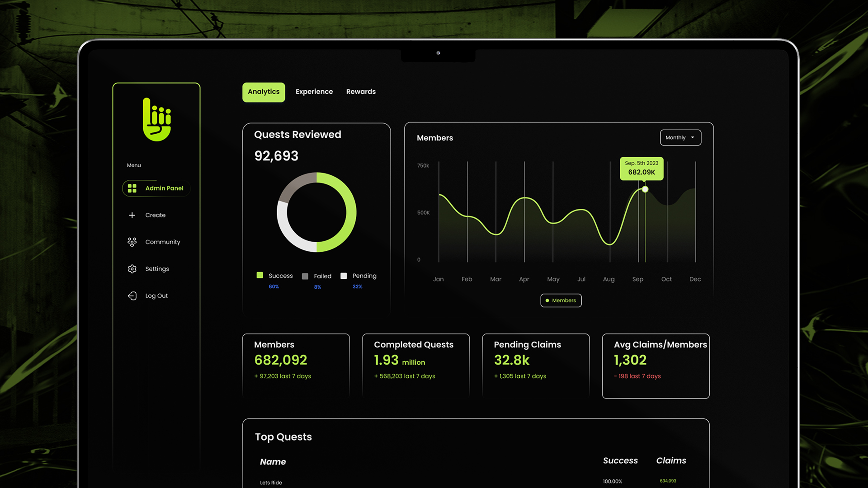Click '+ 568,203 last 7 days' text
The height and width of the screenshot is (488, 868).
(405, 376)
